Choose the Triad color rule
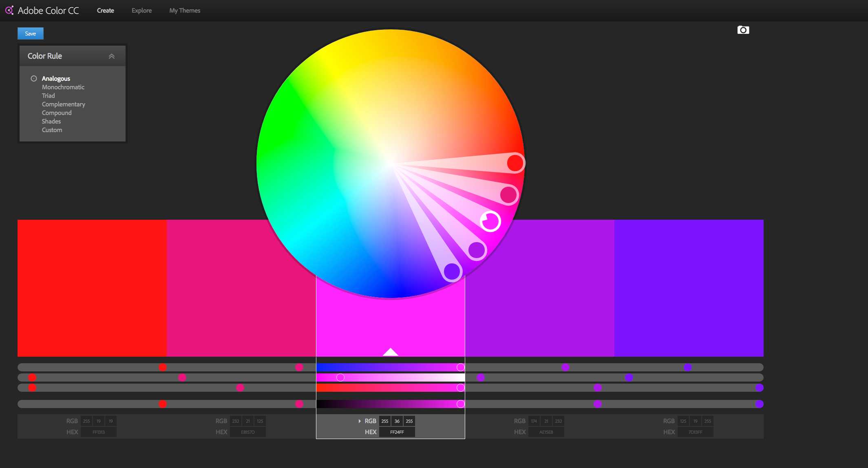This screenshot has height=468, width=868. coord(48,96)
